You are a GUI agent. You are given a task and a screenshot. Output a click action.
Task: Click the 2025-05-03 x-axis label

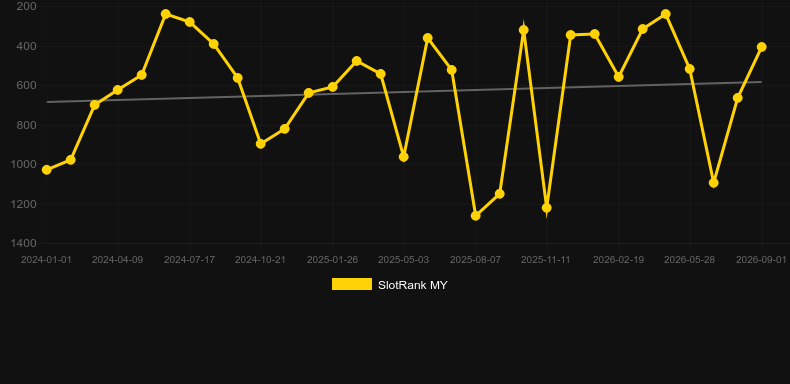404,260
